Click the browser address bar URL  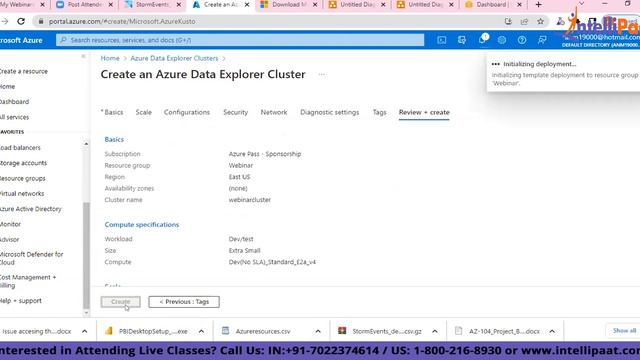point(122,21)
